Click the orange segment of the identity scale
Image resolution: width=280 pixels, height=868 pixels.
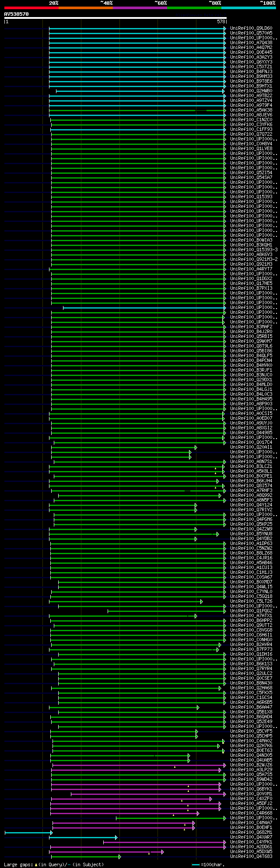click(x=86, y=8)
